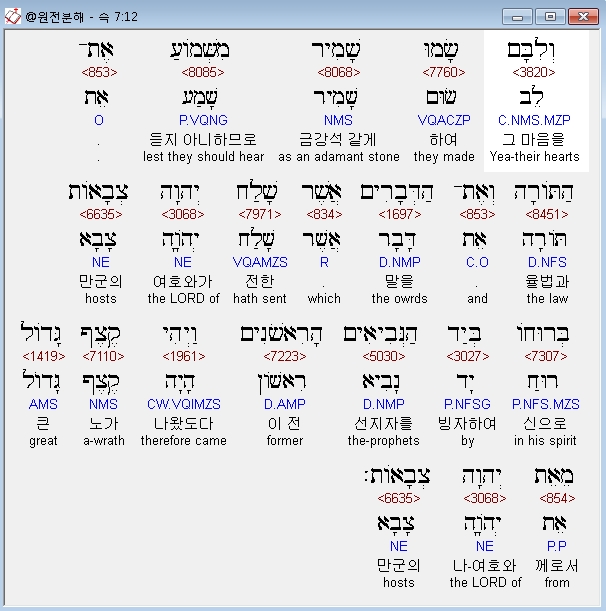Click Strong's number <7971>
The image size is (606, 611).
[260, 214]
